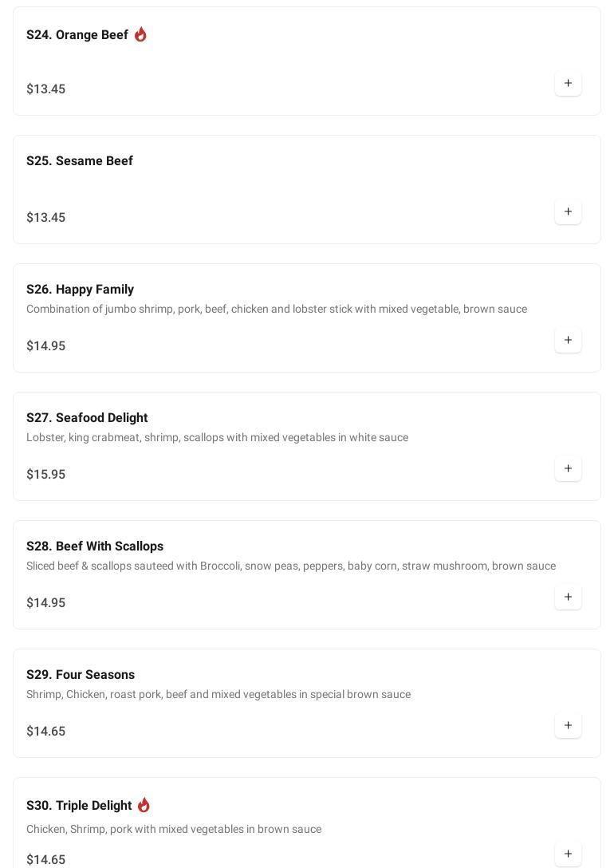Add S29. Four Seasons with plus icon
614x868 pixels.
(568, 725)
